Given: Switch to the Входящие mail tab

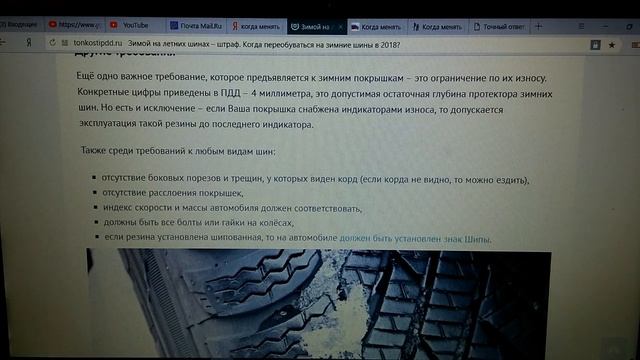Looking at the screenshot, I should click(x=20, y=24).
